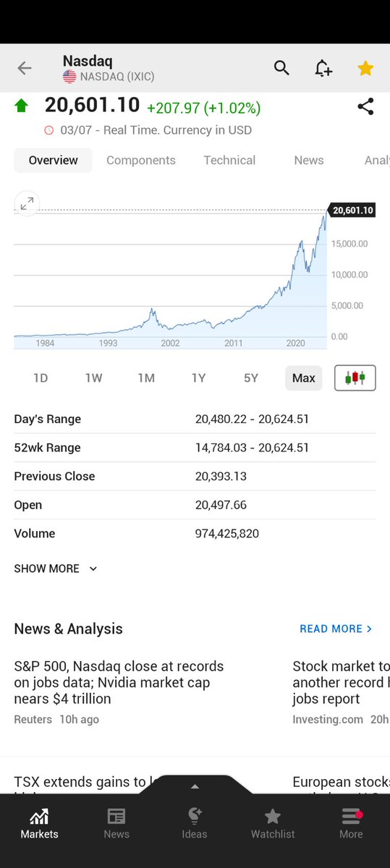Open Watchlist in bottom navigation
This screenshot has height=868, width=390.
click(273, 823)
